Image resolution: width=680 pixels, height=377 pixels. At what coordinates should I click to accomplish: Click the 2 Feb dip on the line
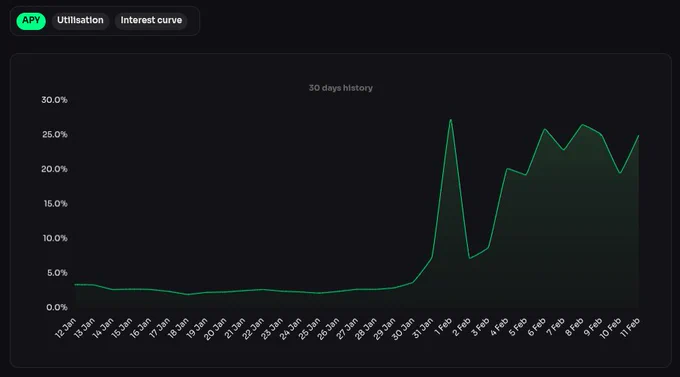pos(469,258)
